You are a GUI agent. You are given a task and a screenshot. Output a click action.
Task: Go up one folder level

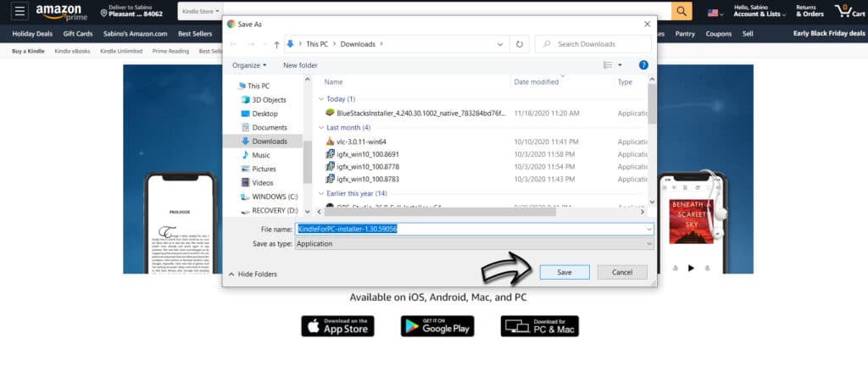(277, 44)
